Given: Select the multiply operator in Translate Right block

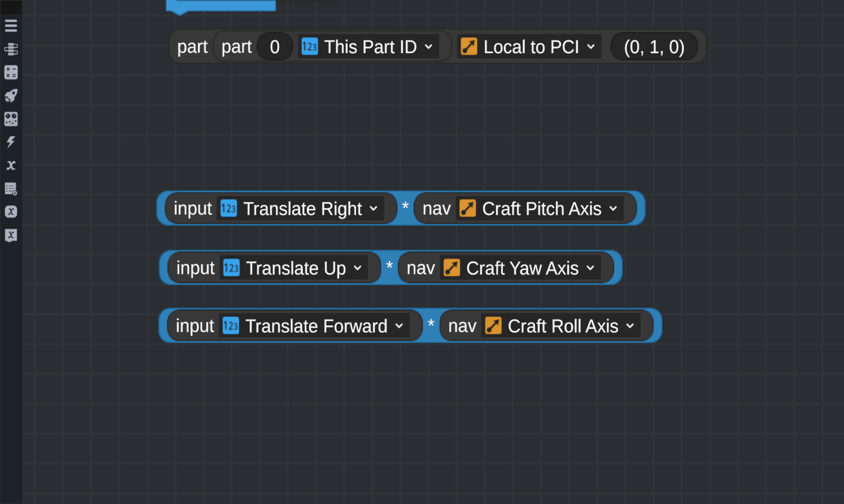Looking at the screenshot, I should click(x=405, y=207).
